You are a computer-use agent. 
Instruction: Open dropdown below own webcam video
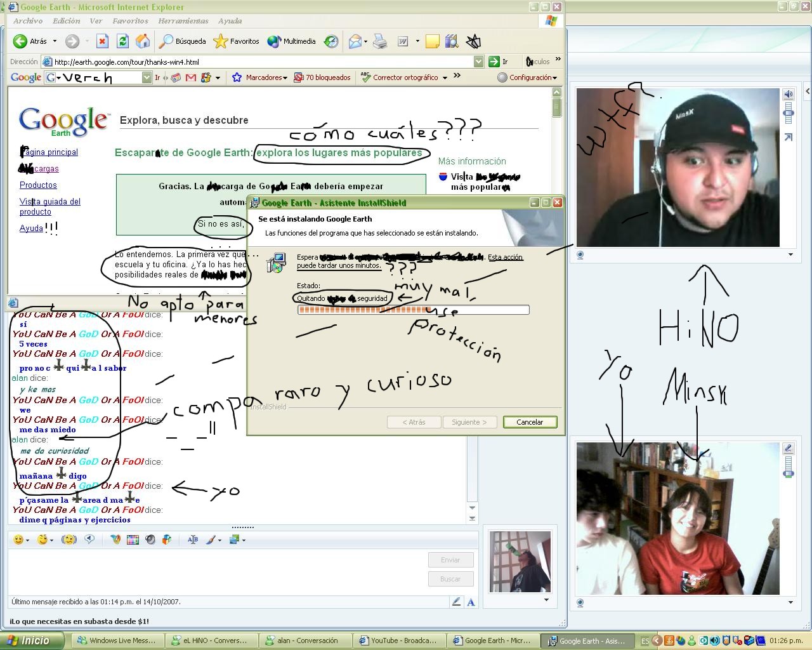click(790, 602)
